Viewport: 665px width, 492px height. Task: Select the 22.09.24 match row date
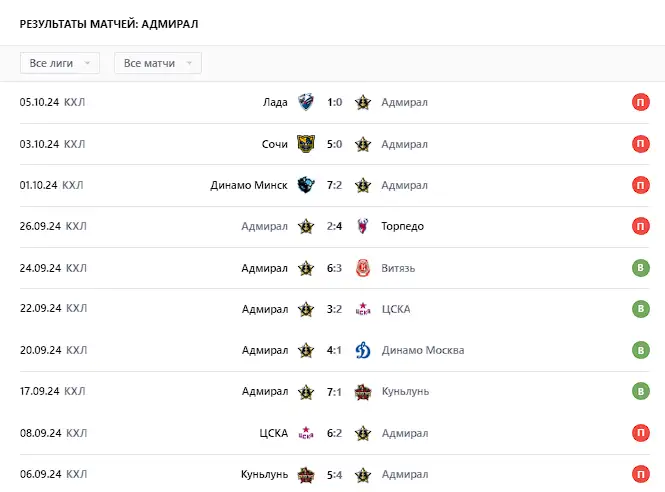coord(41,308)
